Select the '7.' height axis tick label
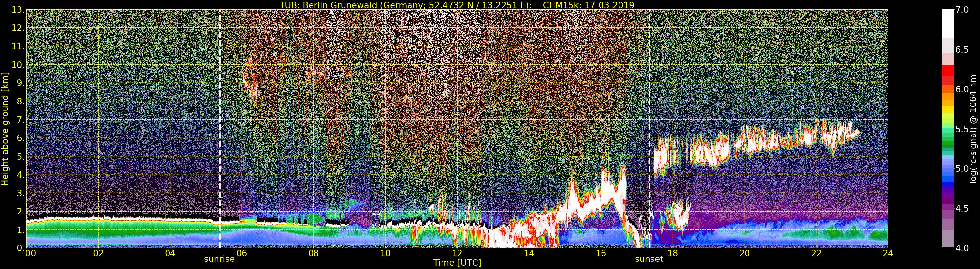980x269 pixels. tap(20, 120)
